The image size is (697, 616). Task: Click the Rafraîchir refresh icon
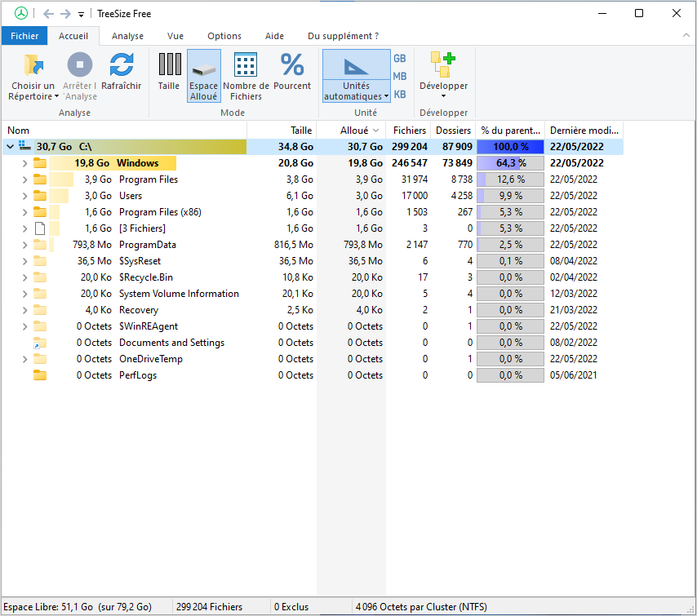[x=122, y=65]
